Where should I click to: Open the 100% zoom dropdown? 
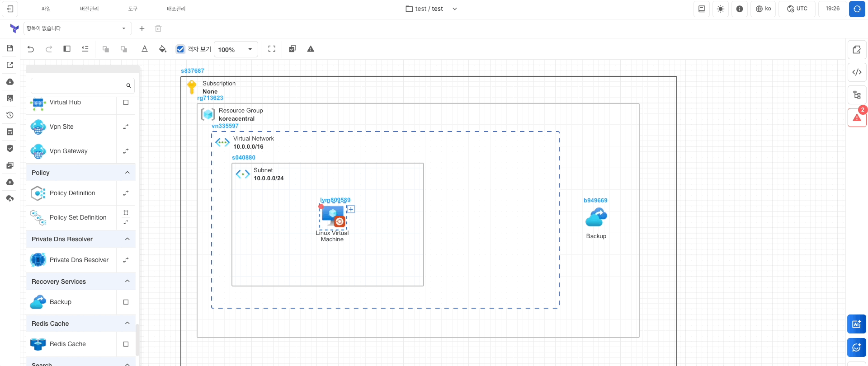(x=236, y=49)
